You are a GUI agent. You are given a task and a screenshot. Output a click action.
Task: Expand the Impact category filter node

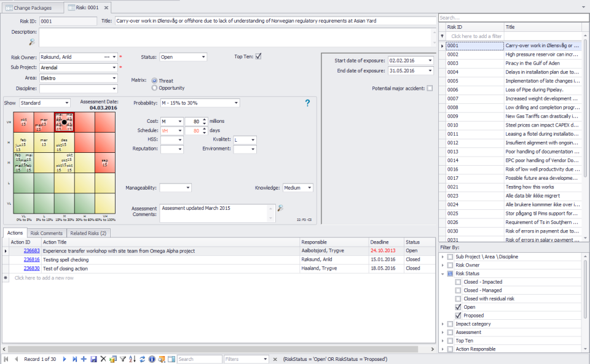[443, 324]
